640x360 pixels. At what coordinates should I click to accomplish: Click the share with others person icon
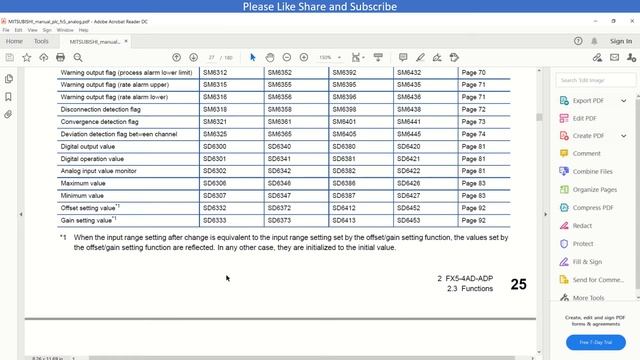[631, 58]
